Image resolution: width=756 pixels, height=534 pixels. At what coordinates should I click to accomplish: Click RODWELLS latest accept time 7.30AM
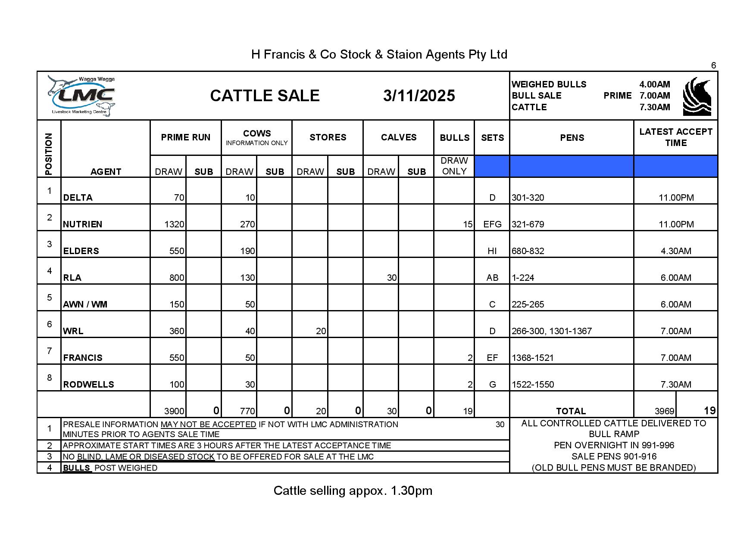(x=675, y=385)
